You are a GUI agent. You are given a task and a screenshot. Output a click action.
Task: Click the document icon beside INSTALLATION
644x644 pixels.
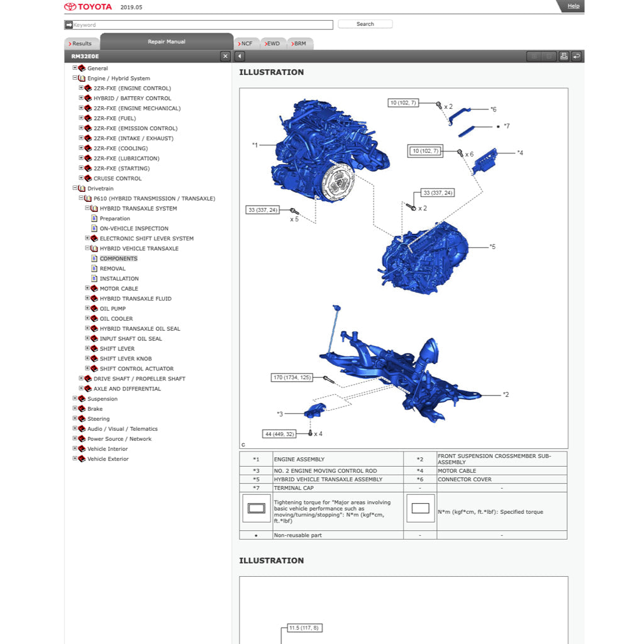coord(94,279)
